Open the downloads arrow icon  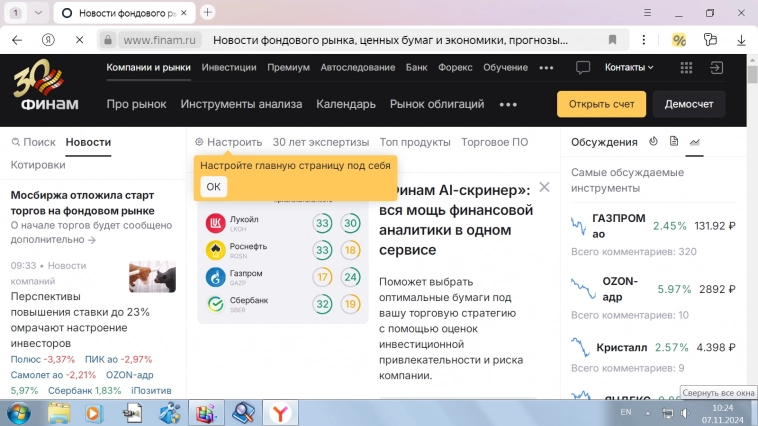[x=741, y=40]
